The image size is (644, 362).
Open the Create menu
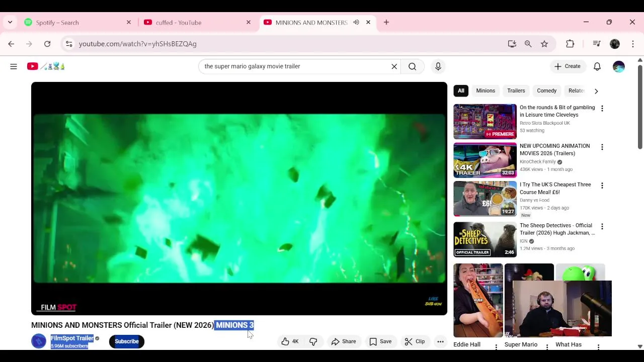568,66
